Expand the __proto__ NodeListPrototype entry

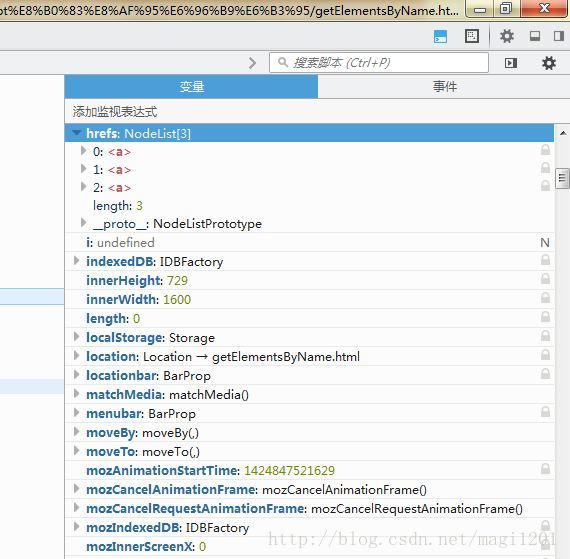(x=83, y=222)
